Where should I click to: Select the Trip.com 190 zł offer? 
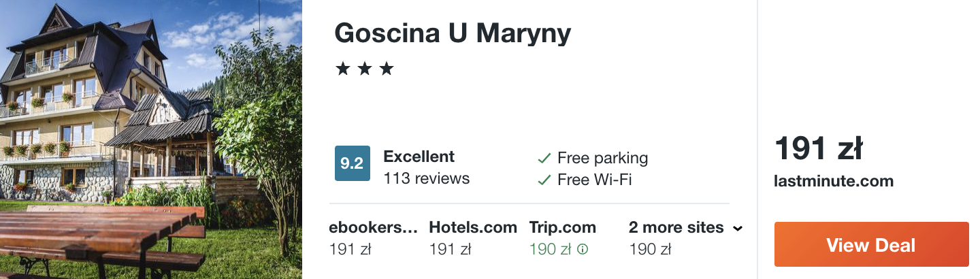click(x=563, y=238)
